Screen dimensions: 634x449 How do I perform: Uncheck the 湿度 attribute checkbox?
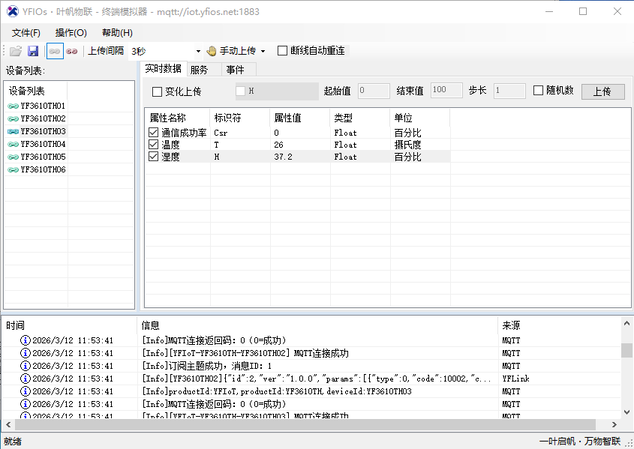pyautogui.click(x=153, y=156)
